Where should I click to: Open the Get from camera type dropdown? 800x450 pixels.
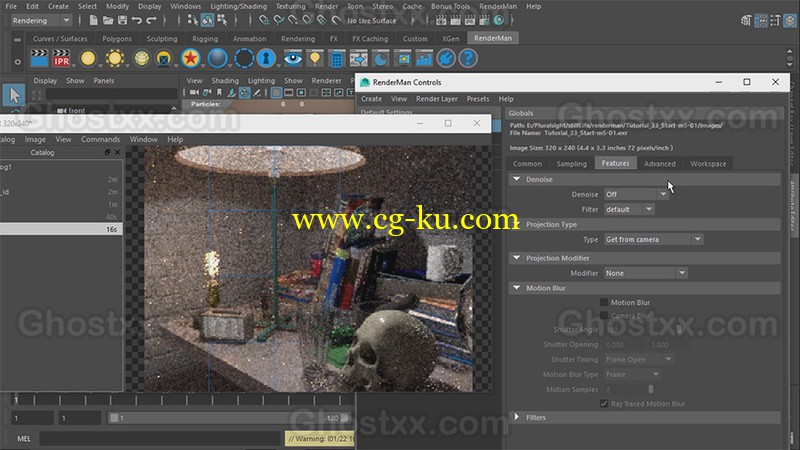[654, 239]
